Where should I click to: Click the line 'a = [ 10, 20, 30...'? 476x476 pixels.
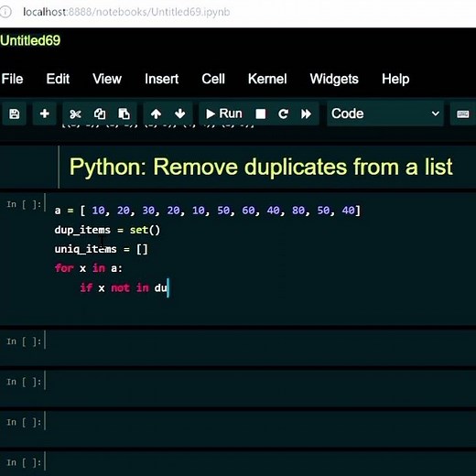208,211
